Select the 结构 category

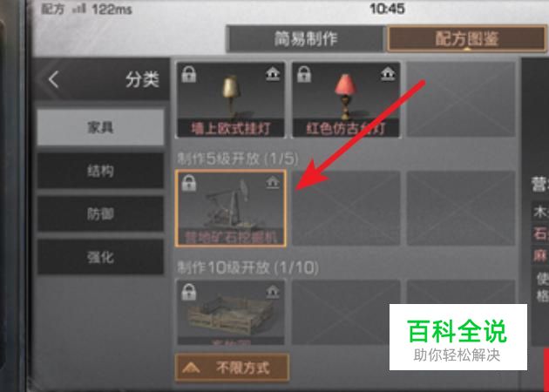[101, 171]
